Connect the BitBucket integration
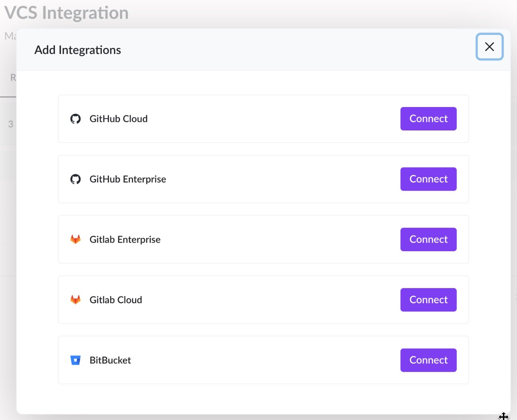Screen dimensions: 517x420 point(428,360)
